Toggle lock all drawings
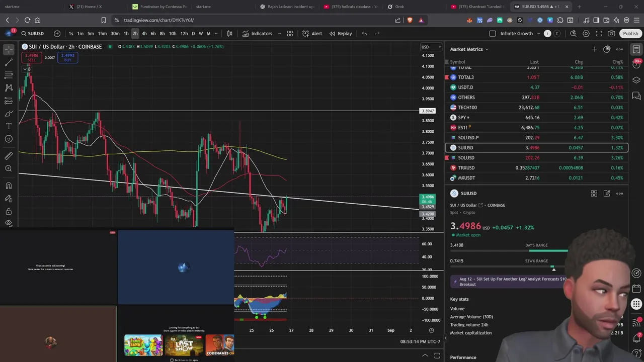The height and width of the screenshot is (362, 644). tap(9, 211)
